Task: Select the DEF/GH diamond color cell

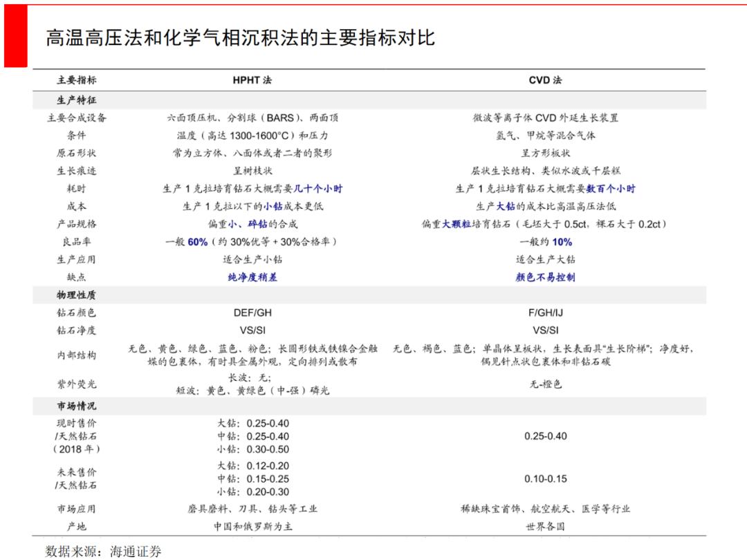Action: tap(252, 313)
